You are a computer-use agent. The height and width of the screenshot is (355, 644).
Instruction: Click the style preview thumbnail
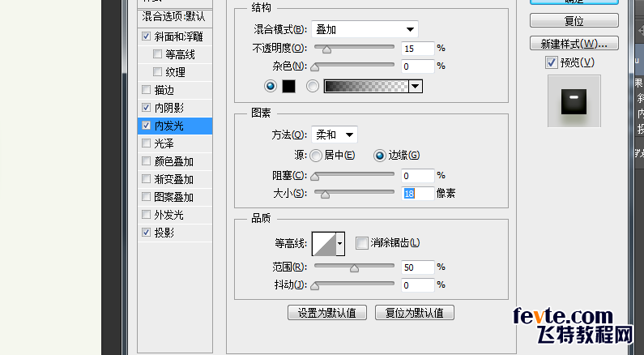pos(574,101)
